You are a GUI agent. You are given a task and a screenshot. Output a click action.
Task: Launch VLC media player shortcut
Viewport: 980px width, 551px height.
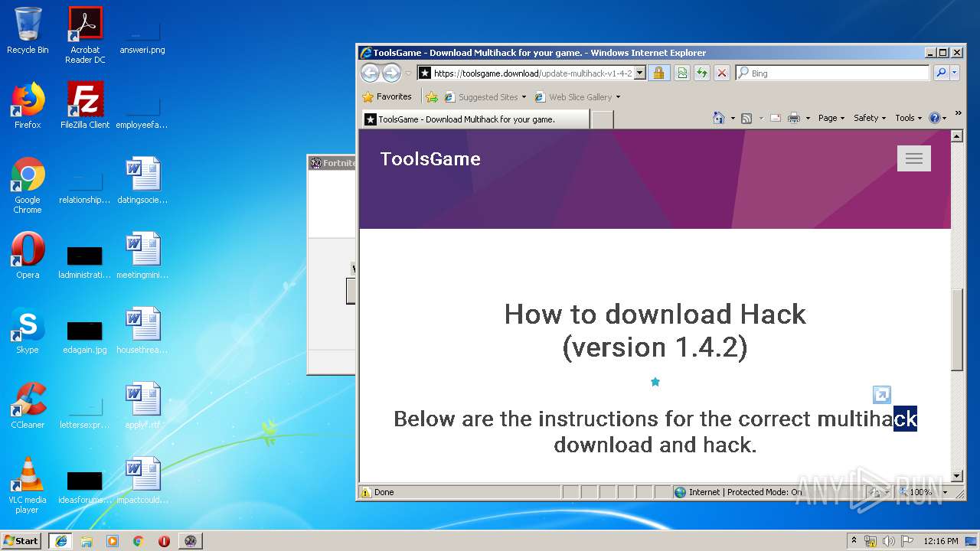tap(28, 485)
